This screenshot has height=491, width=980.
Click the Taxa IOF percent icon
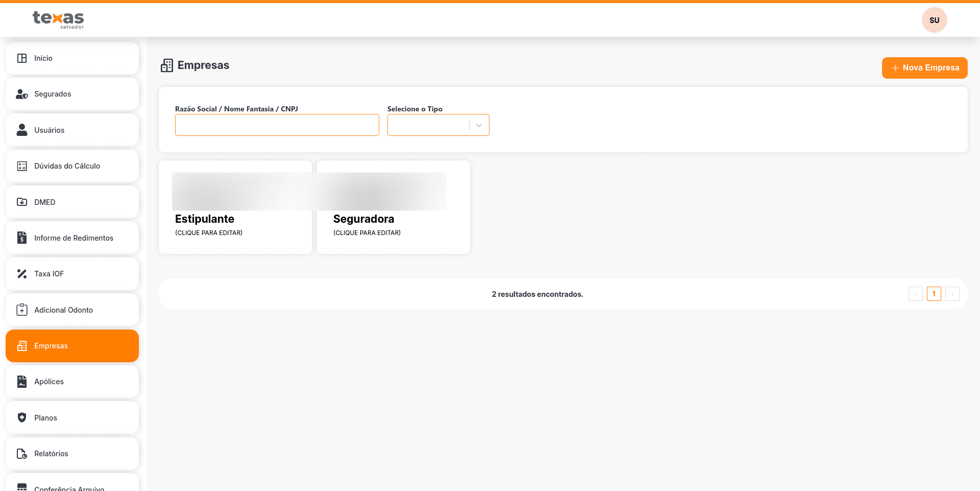coord(22,274)
